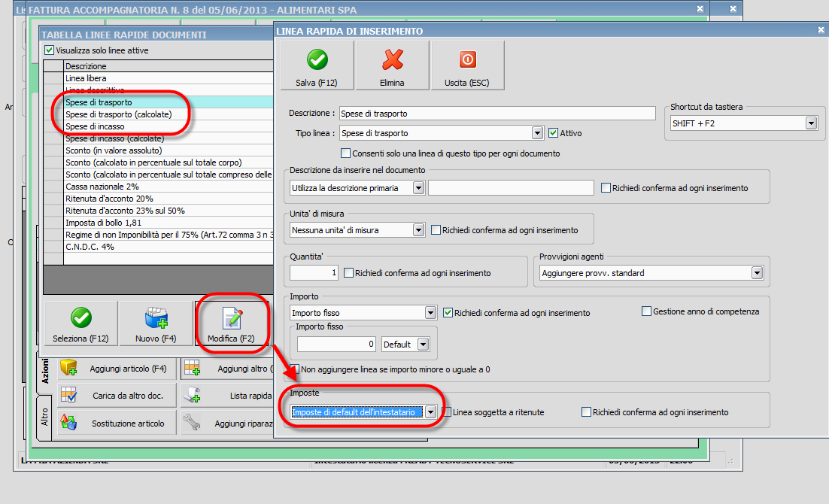Screen dimensions: 829x504
Task: Expand the Importo fisso type dropdown
Action: [430, 312]
